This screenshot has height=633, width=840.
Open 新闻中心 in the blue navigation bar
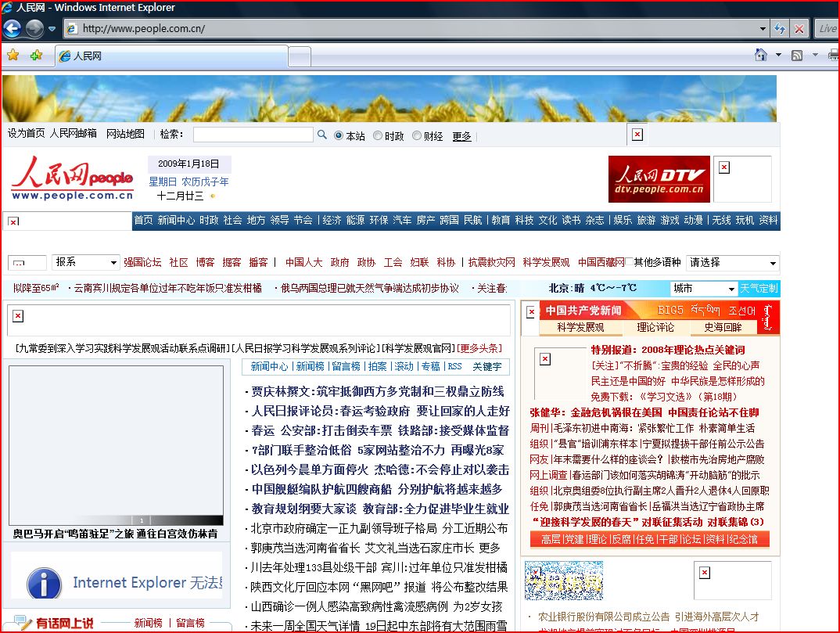(176, 221)
